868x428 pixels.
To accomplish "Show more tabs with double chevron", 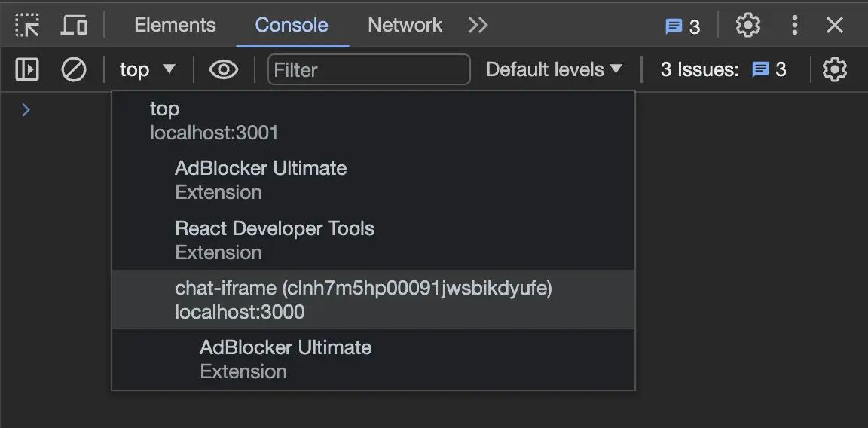I will 478,25.
